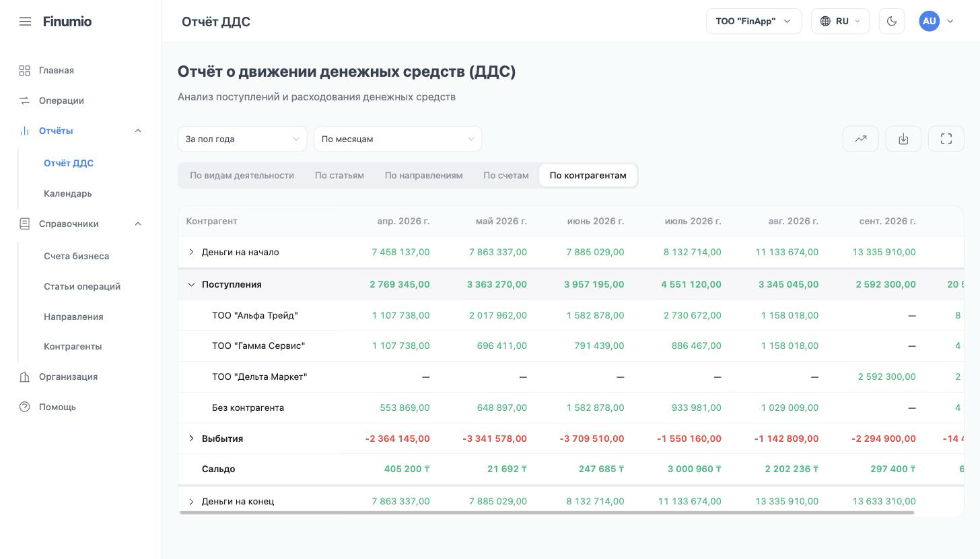Select the ТОО "Дельта Маркет" row label
The width and height of the screenshot is (980, 559).
[259, 376]
